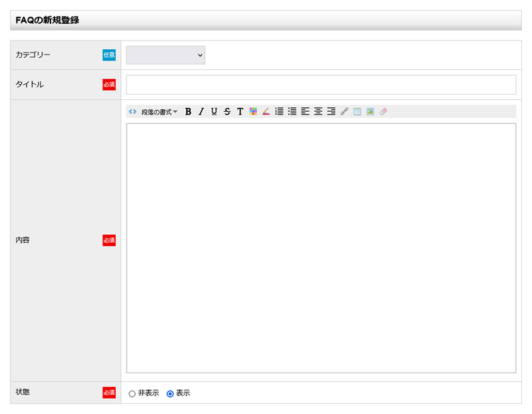Apply italic formatting
This screenshot has height=414, width=532.
pyautogui.click(x=201, y=111)
